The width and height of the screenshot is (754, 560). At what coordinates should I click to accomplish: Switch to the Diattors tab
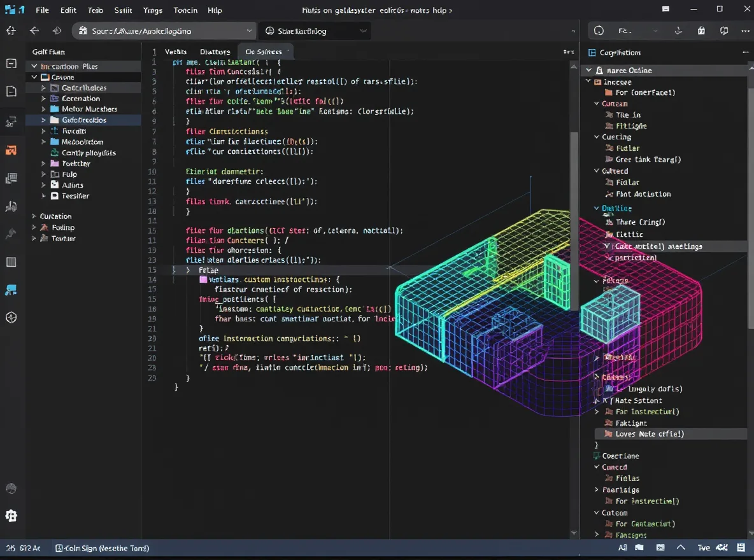[215, 52]
